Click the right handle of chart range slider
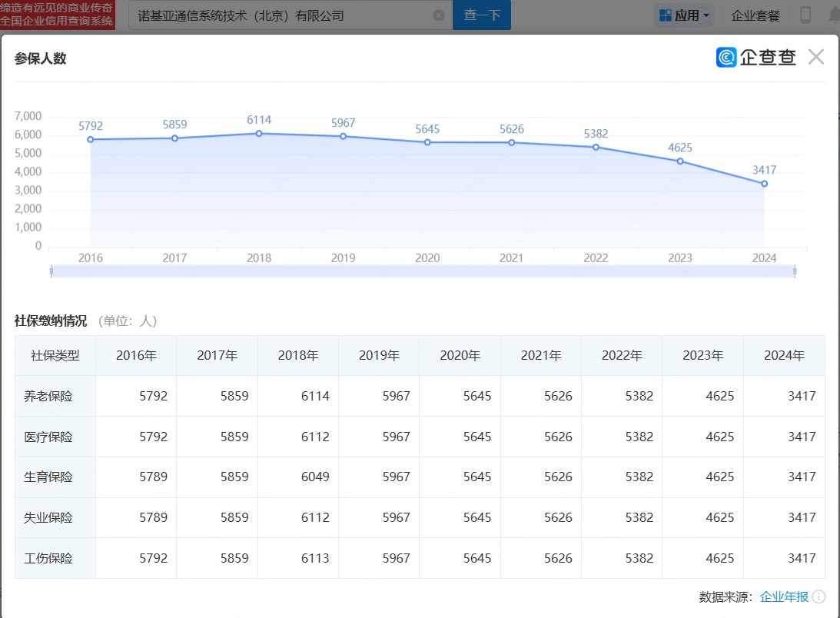 coord(795,271)
